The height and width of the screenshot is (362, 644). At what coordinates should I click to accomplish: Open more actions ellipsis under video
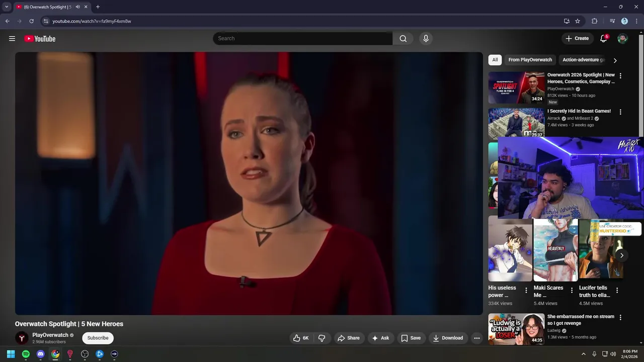coord(477,338)
